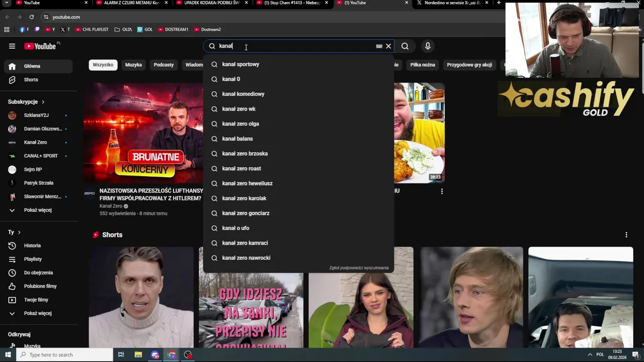The width and height of the screenshot is (644, 362).
Task: Expand the Ty section chevron
Action: (x=19, y=232)
